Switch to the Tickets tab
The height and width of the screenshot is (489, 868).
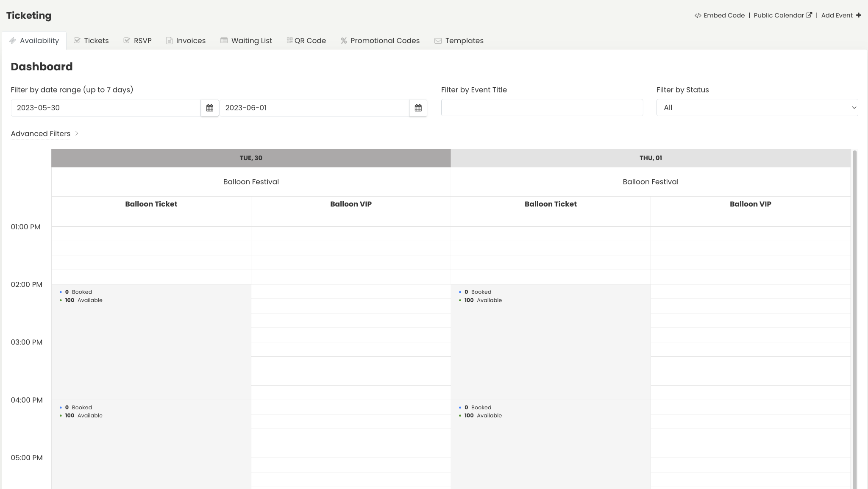tap(91, 41)
